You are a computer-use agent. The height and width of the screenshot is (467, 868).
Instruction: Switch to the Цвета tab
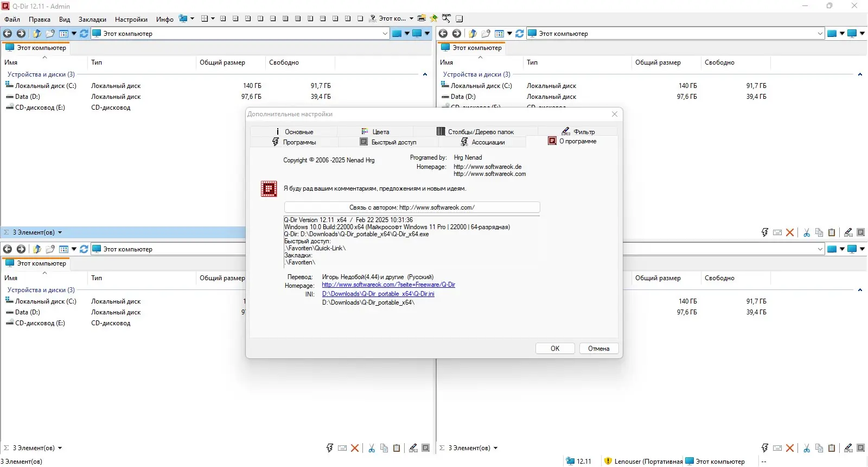(x=375, y=131)
